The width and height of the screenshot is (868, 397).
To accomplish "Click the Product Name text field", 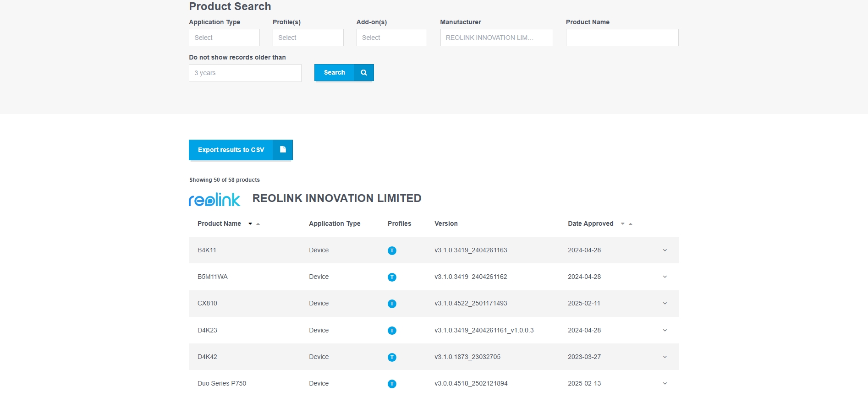I will (x=622, y=38).
